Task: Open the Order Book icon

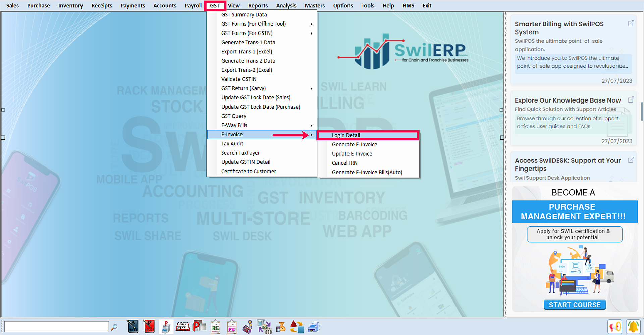Action: [183, 326]
